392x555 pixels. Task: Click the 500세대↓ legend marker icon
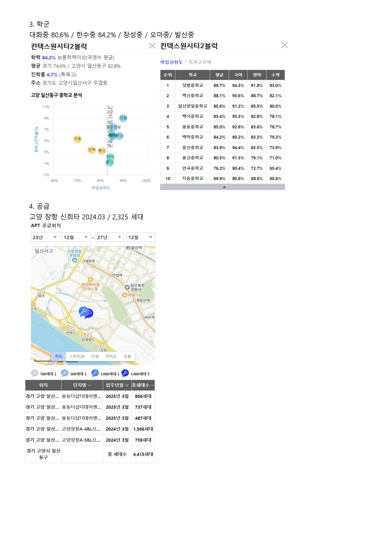click(x=65, y=373)
